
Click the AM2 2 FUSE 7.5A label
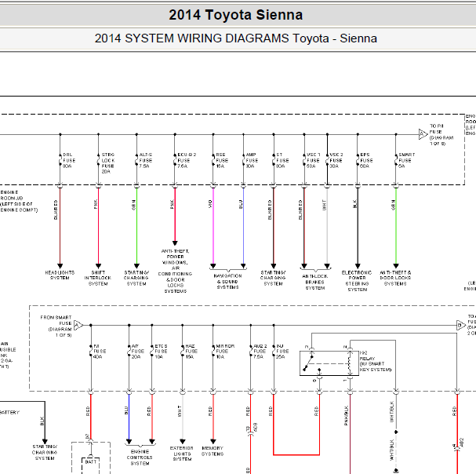260,352
